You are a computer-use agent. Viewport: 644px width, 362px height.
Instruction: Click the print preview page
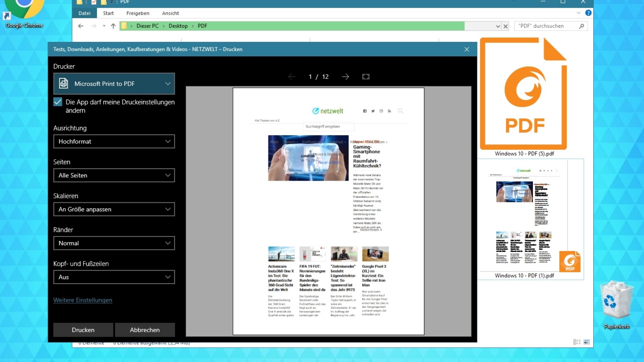pyautogui.click(x=328, y=211)
